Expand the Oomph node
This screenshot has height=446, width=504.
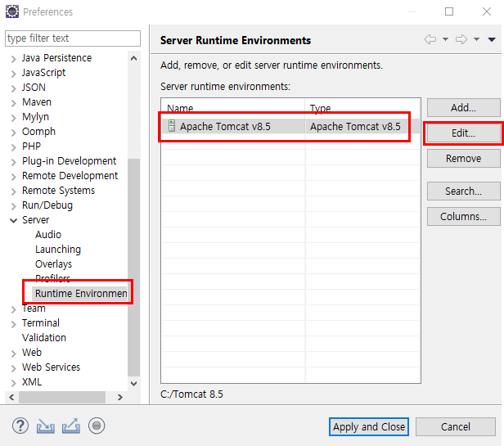[13, 133]
